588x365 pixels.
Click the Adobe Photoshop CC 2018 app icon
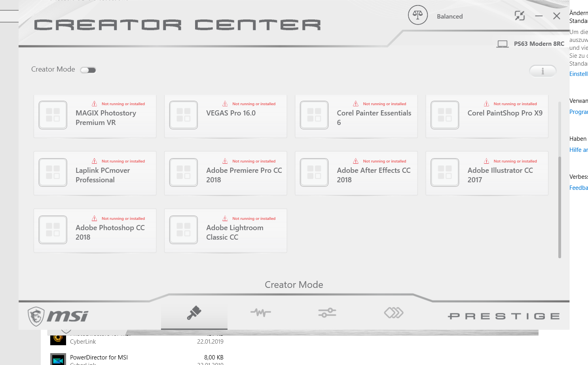coord(53,230)
